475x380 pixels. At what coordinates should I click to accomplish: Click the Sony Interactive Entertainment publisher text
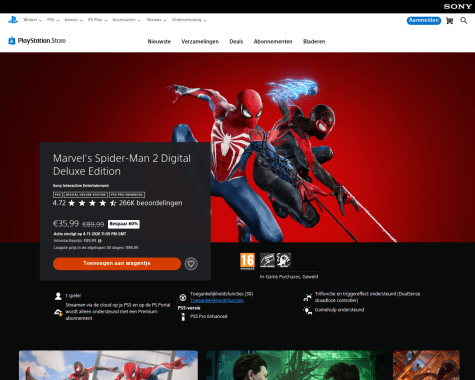(81, 186)
